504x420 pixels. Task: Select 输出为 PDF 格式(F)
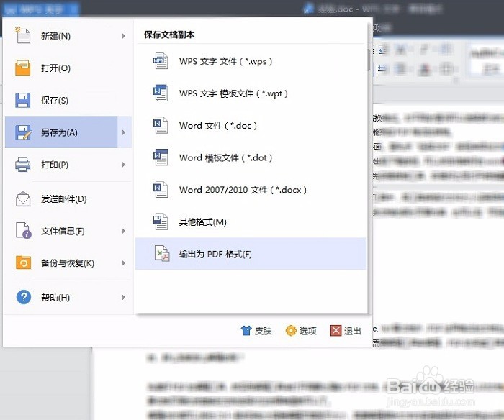(251, 254)
